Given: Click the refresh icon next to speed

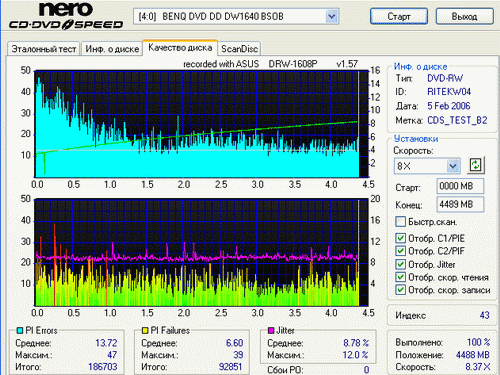Looking at the screenshot, I should click(x=475, y=165).
